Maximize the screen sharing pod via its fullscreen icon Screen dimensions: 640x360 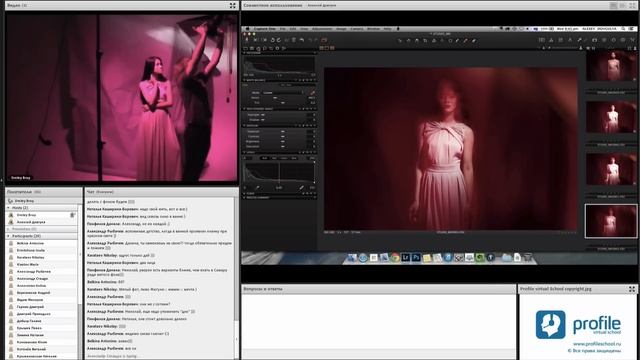(632, 5)
